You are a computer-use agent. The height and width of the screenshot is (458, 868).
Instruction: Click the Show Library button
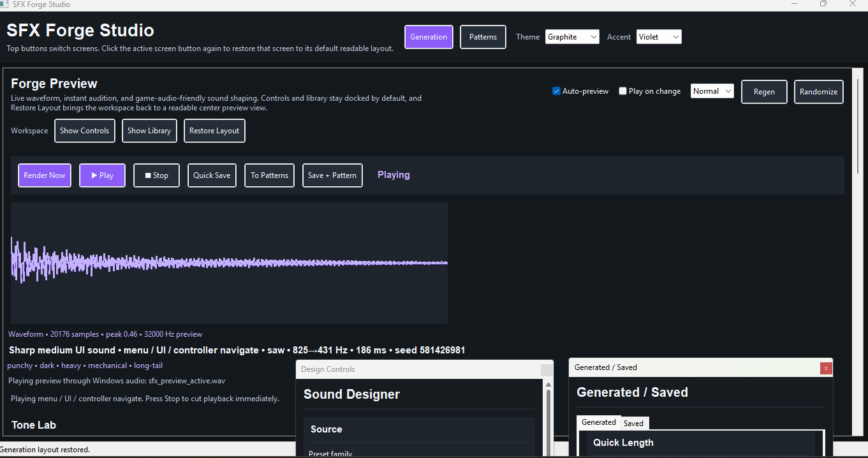tap(149, 131)
